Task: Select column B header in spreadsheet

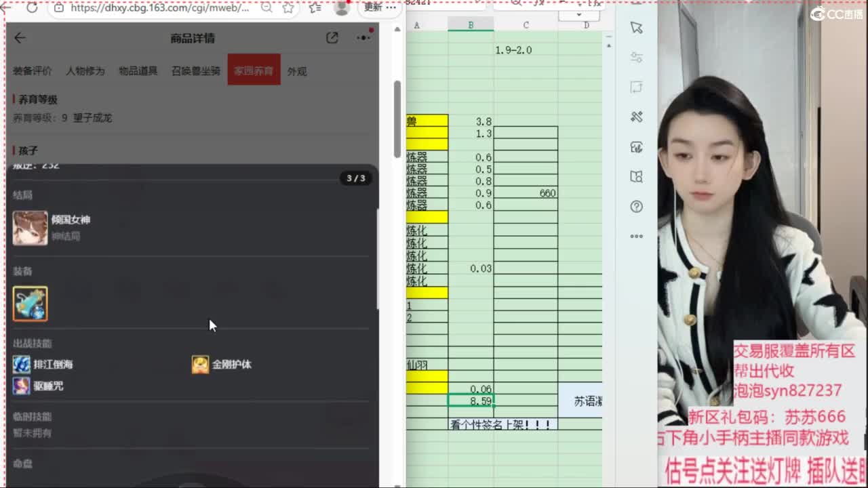Action: coord(471,25)
